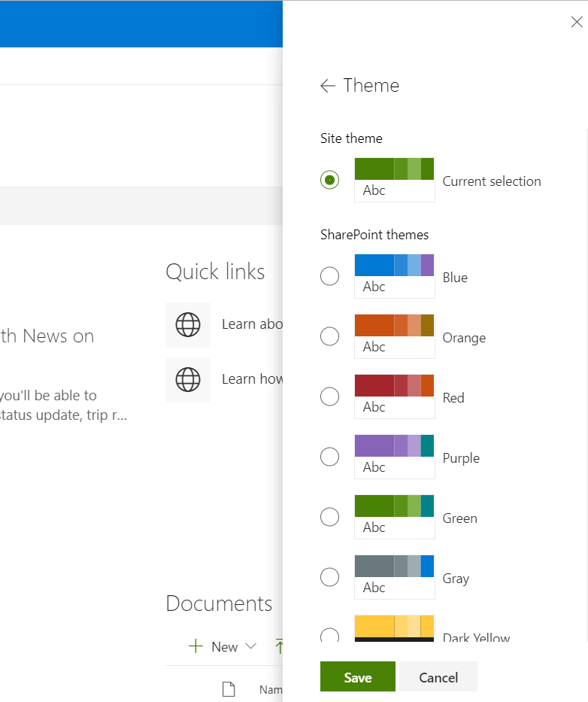Choose the Orange theme radio button
The image size is (588, 702).
330,336
